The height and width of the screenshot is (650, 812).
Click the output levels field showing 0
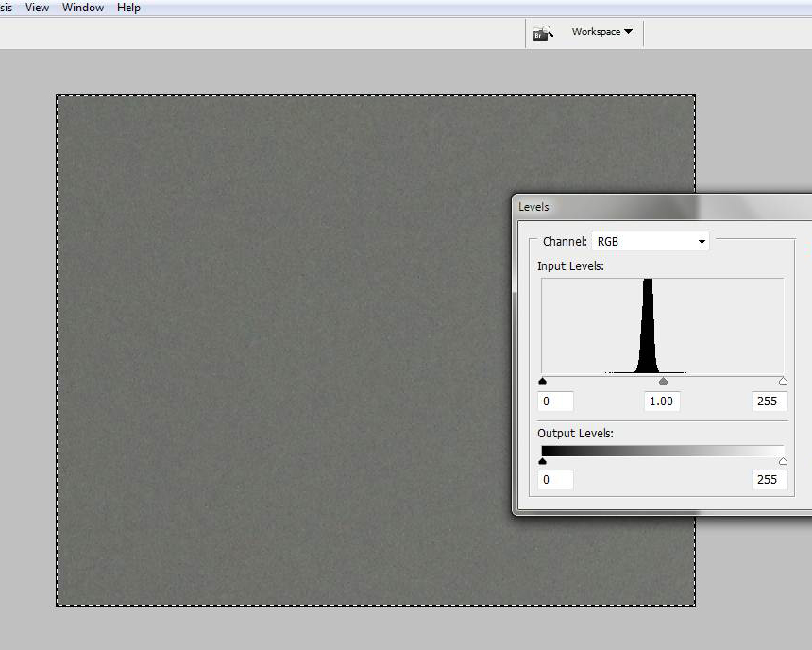click(556, 480)
